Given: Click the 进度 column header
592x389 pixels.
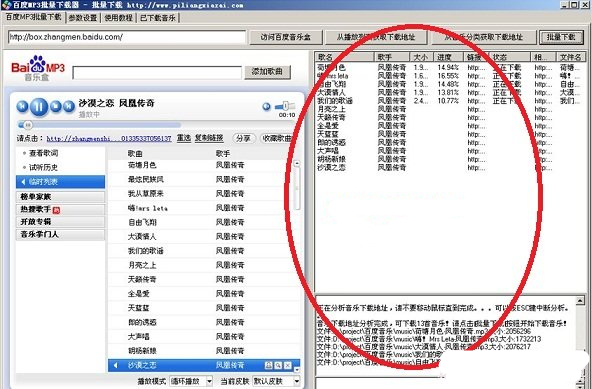Looking at the screenshot, I should coord(448,57).
